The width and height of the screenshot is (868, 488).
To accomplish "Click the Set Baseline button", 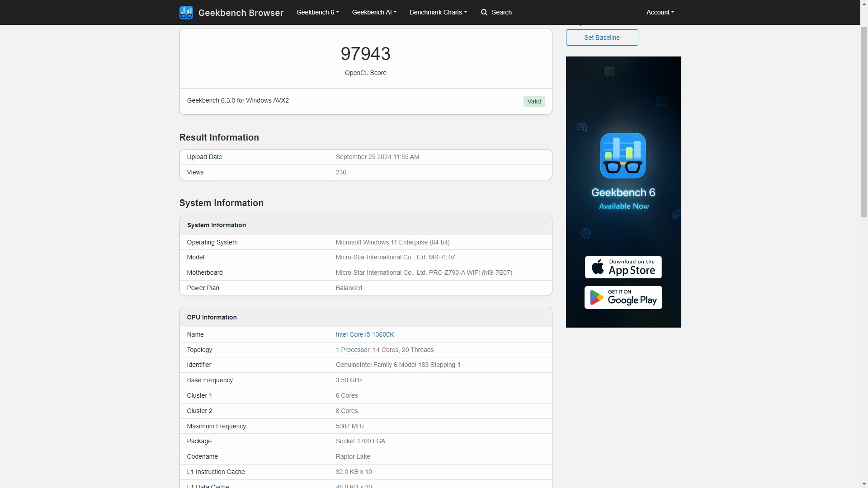I will (602, 37).
